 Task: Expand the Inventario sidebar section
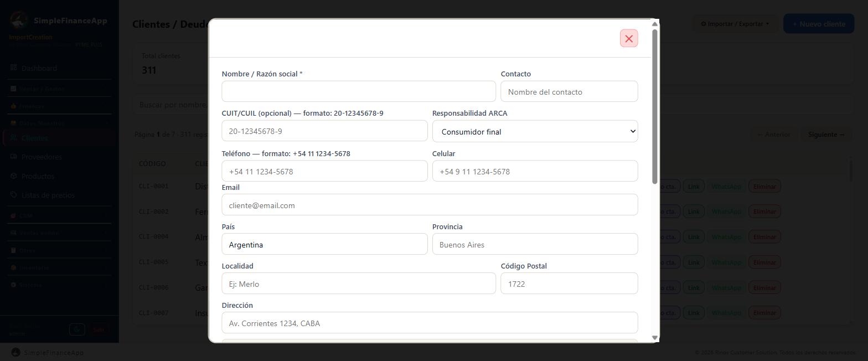click(x=60, y=267)
